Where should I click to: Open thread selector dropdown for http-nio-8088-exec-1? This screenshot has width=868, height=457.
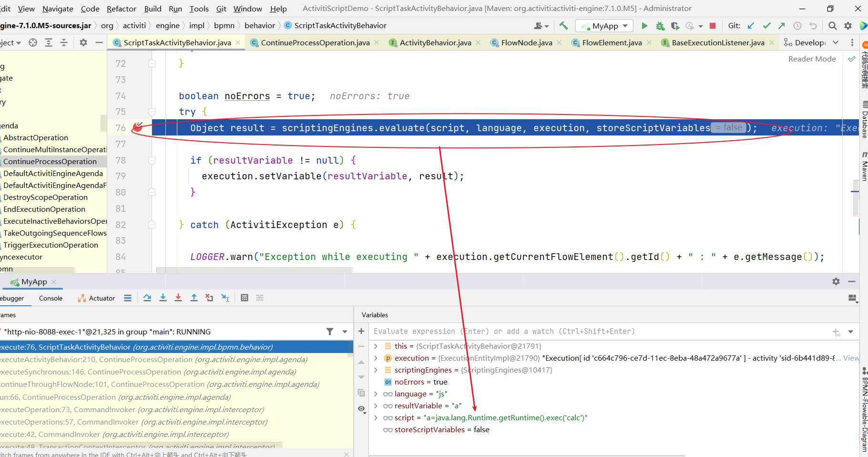(345, 332)
